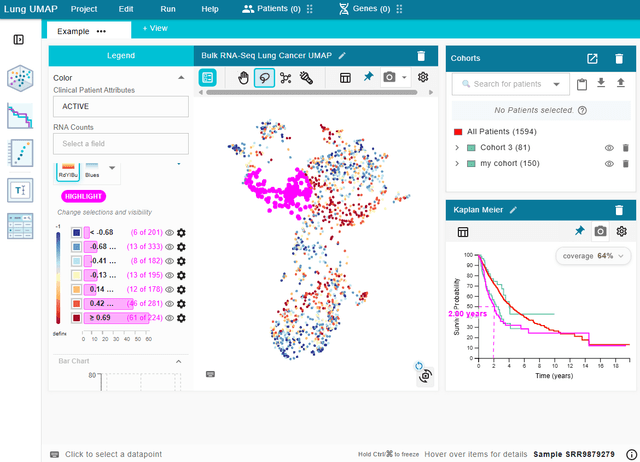Open the UMAP plot settings gear
640x462 pixels.
click(423, 77)
